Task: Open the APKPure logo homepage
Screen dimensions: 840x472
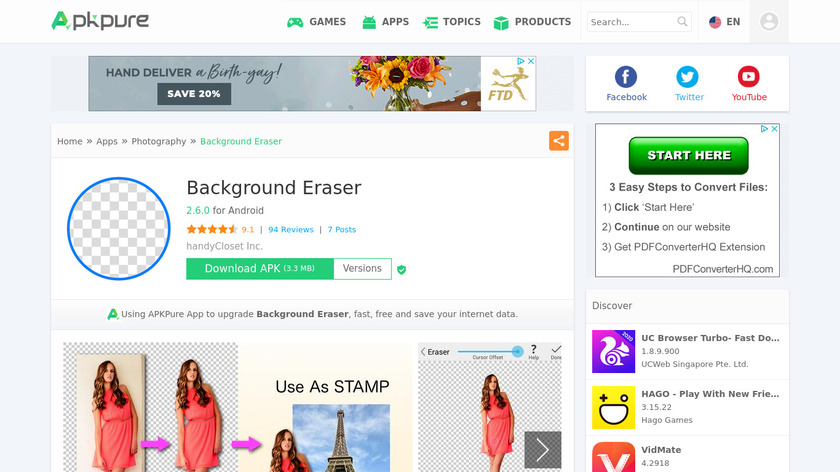Action: tap(100, 21)
